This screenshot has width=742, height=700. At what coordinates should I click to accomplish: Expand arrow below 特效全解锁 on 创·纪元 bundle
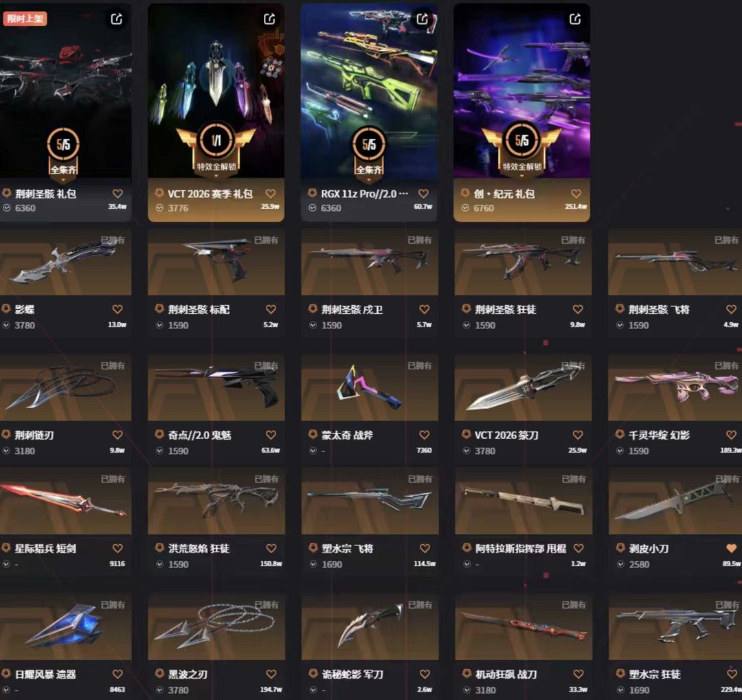522,176
